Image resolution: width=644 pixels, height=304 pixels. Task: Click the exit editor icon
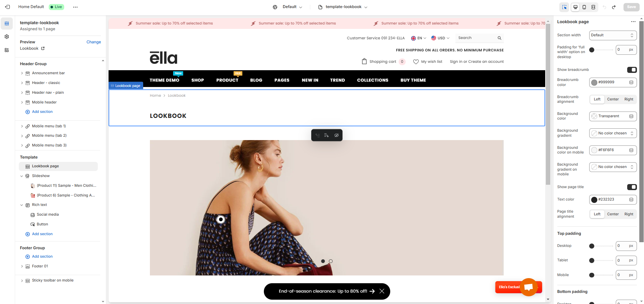tap(7, 7)
